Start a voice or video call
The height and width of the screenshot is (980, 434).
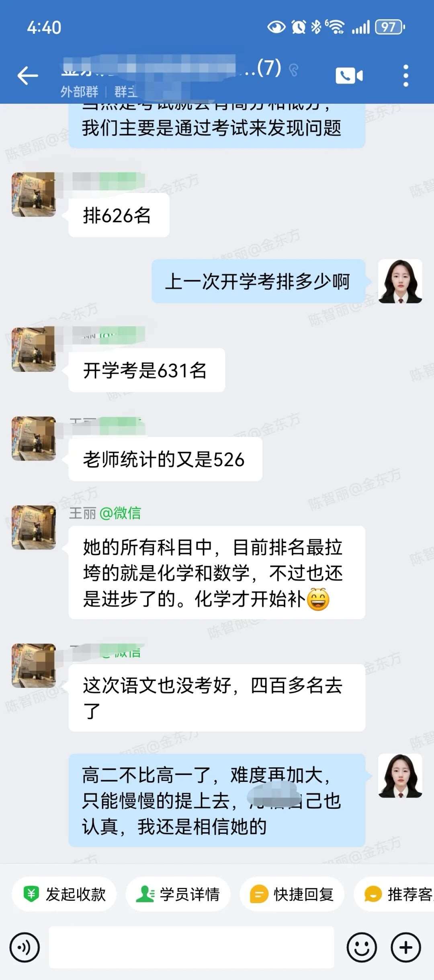pos(349,76)
